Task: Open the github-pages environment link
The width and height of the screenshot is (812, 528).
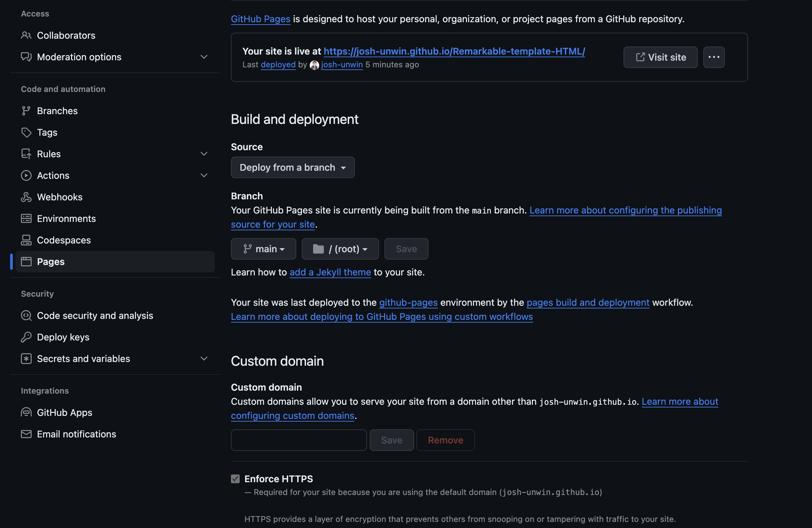Action: pos(408,302)
